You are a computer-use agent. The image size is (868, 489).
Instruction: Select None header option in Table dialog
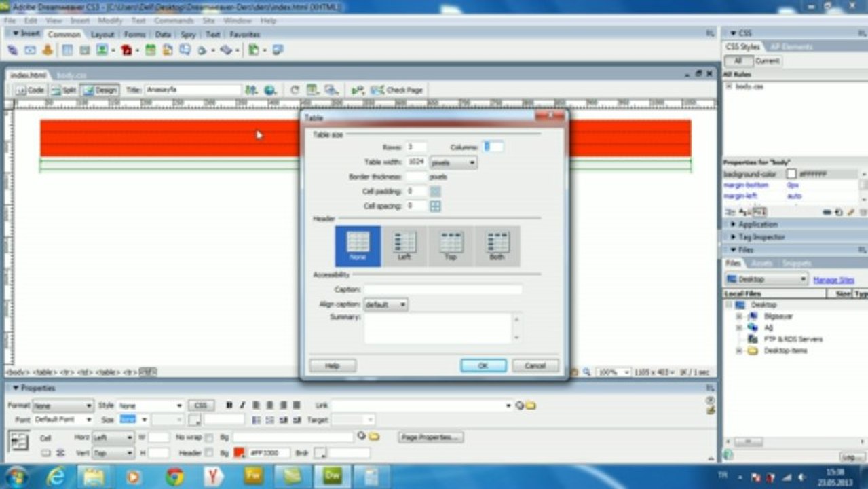(358, 246)
